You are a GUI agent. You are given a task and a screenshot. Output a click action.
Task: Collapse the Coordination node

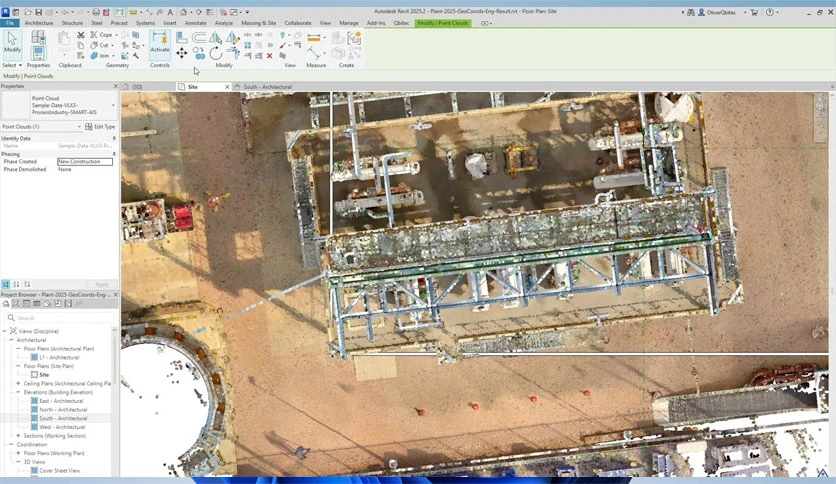11,444
